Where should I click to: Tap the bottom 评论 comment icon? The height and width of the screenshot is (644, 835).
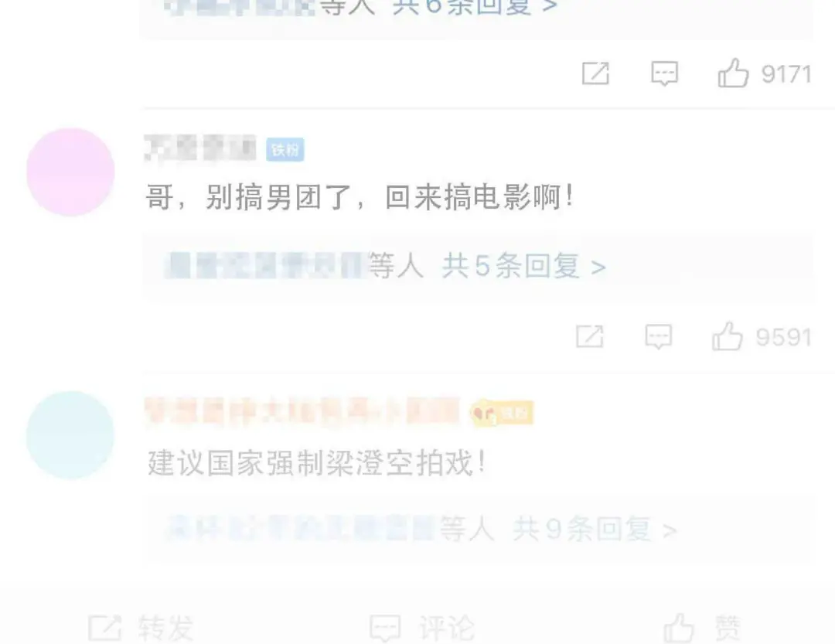coord(385,629)
